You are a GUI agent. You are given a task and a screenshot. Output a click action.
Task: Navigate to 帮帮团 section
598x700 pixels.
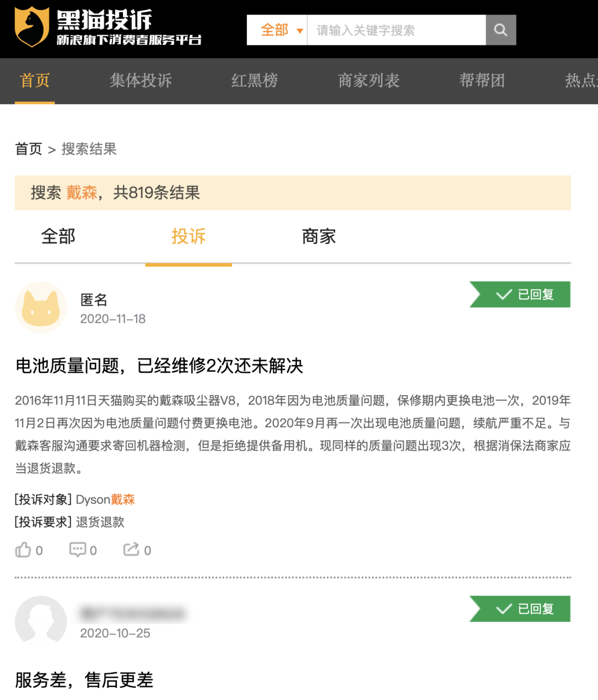click(x=482, y=81)
